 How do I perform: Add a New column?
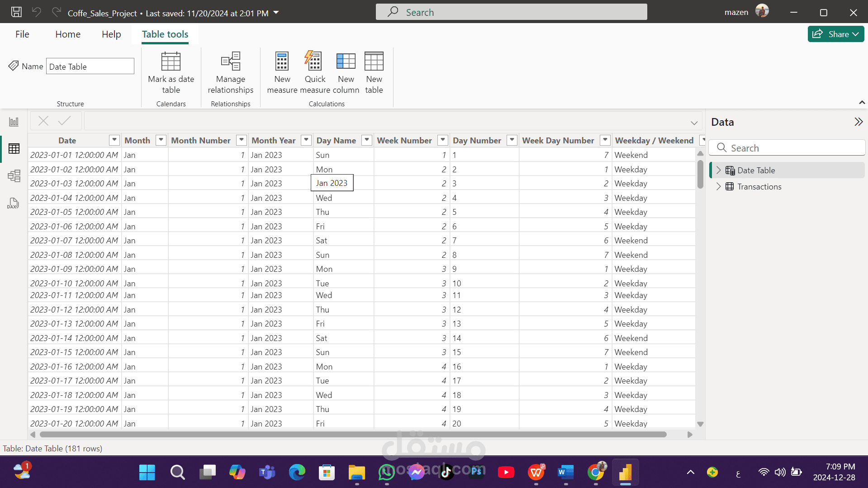coord(346,72)
